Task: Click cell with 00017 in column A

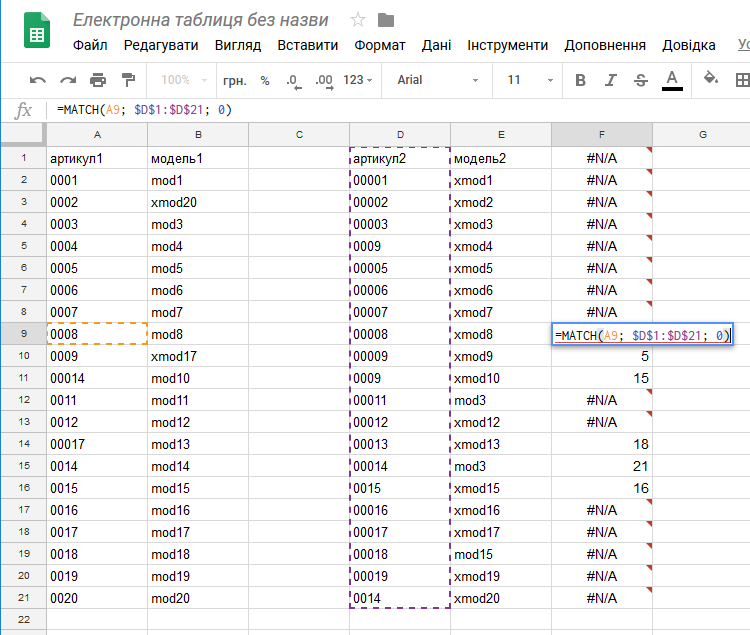Action: [x=97, y=444]
